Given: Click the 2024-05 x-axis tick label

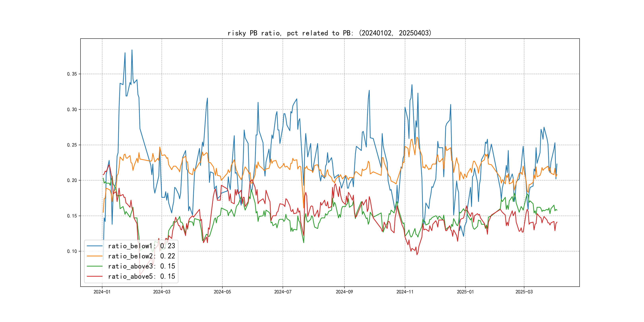Looking at the screenshot, I should [x=222, y=292].
